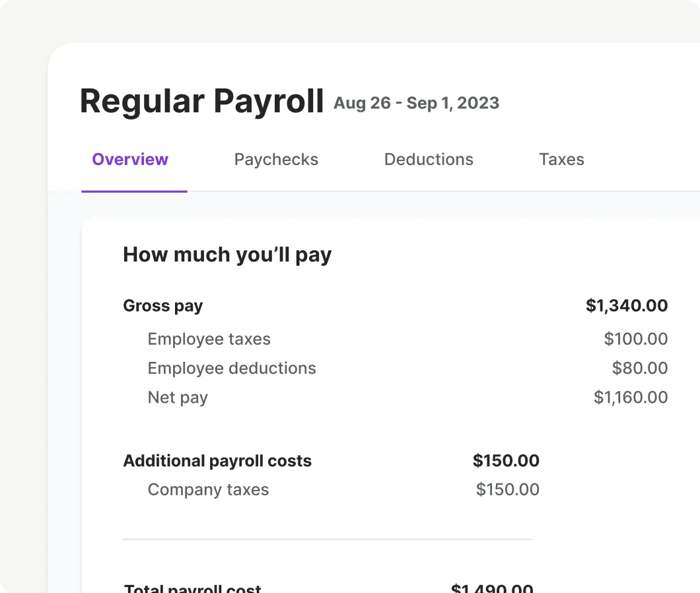Image resolution: width=700 pixels, height=593 pixels.
Task: Select the Gross pay label
Action: tap(163, 306)
